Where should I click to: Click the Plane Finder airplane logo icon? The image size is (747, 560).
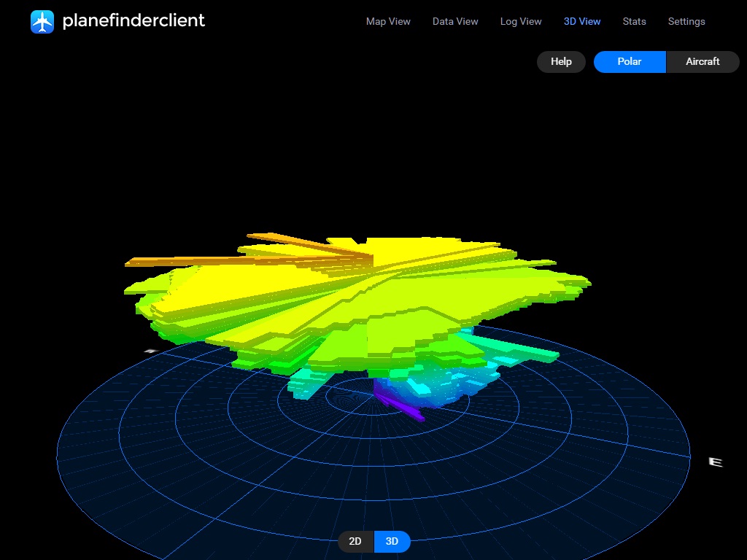coord(42,22)
